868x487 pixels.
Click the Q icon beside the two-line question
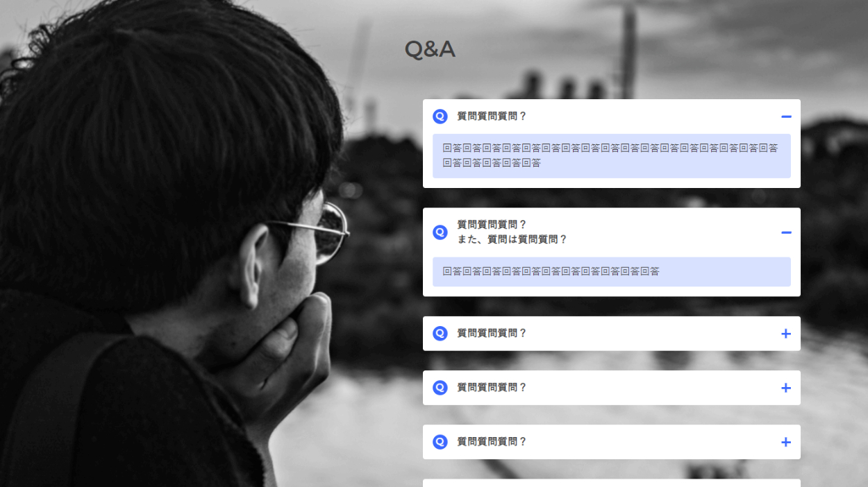coord(440,232)
